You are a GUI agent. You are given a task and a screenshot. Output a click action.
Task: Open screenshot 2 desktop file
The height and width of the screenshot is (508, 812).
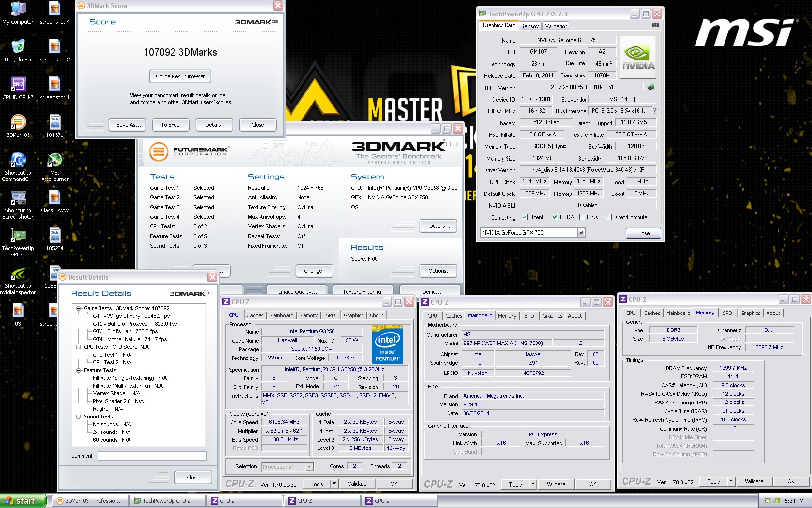(x=55, y=51)
